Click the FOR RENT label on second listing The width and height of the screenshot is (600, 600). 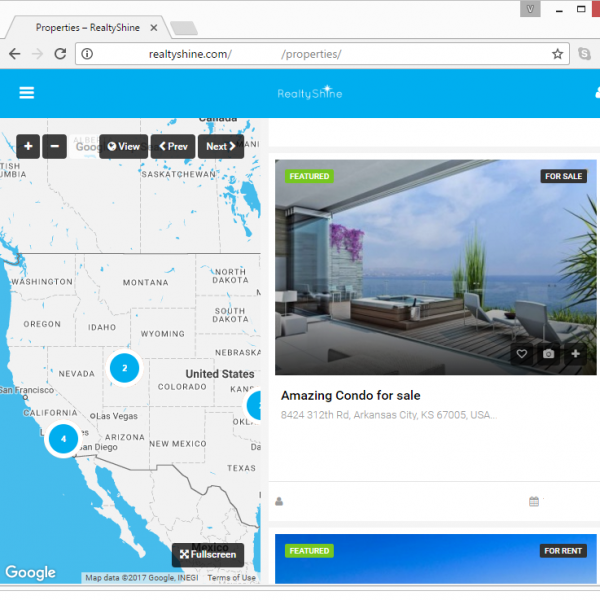click(x=563, y=551)
